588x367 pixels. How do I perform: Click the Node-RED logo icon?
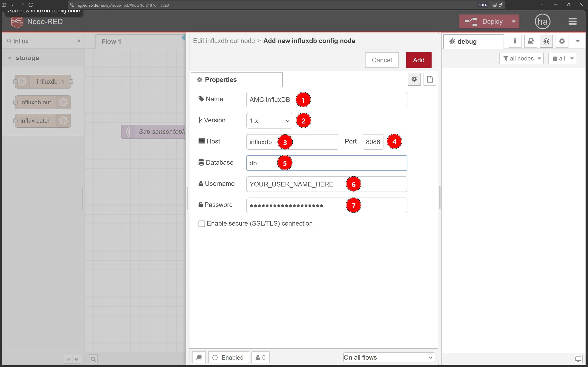point(17,22)
